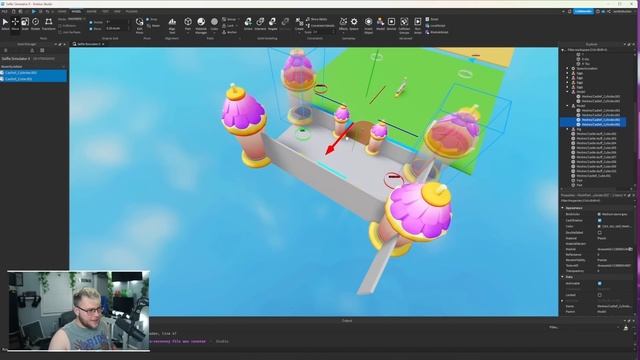The width and height of the screenshot is (640, 360).
Task: Open the Create constraint tool
Action: point(299,24)
